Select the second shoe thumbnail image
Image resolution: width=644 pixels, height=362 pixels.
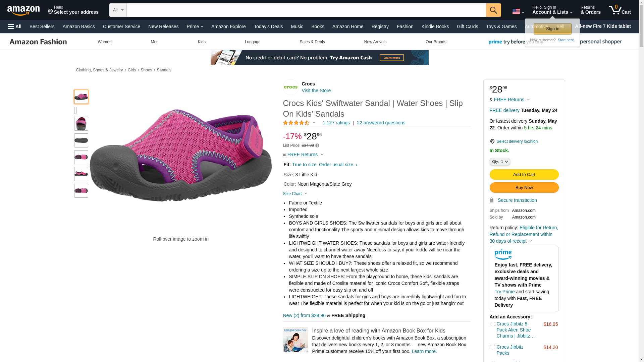[81, 124]
